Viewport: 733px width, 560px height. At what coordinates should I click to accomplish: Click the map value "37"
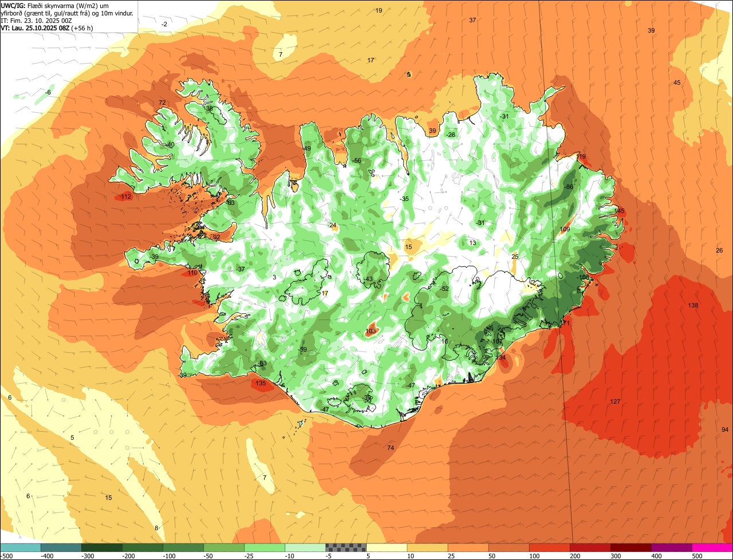(472, 20)
